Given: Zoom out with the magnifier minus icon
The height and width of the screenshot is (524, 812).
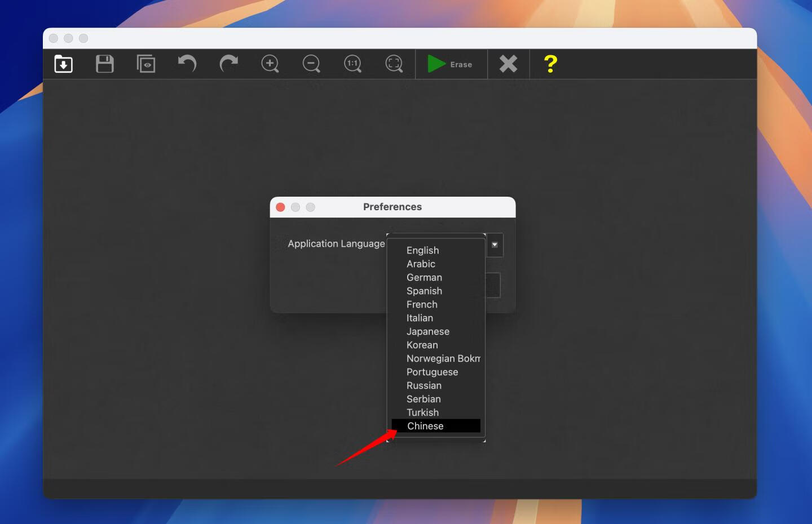Looking at the screenshot, I should [x=311, y=64].
